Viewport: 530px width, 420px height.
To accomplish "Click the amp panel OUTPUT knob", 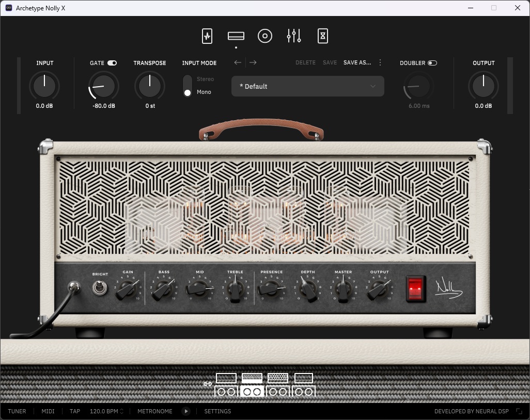I will pos(379,288).
